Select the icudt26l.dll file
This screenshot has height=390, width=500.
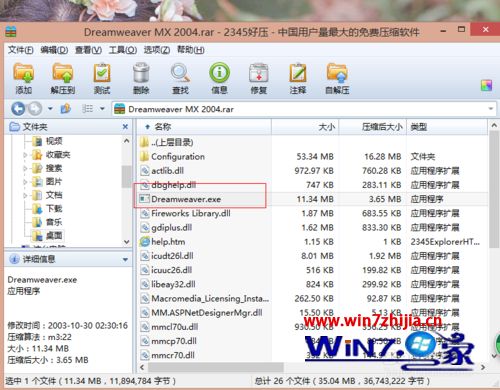pyautogui.click(x=172, y=256)
